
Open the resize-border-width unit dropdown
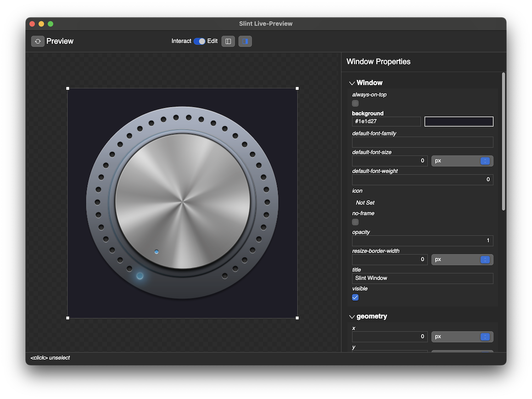click(462, 259)
